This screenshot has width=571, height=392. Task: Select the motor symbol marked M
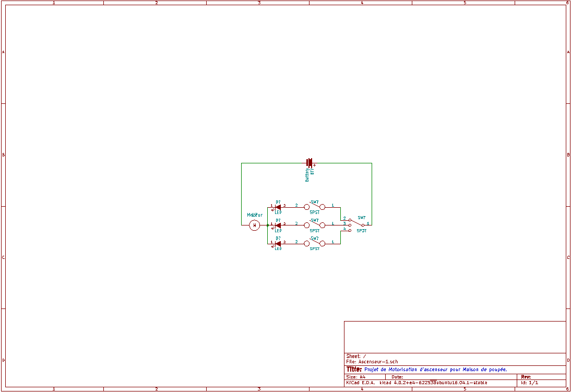click(x=255, y=225)
